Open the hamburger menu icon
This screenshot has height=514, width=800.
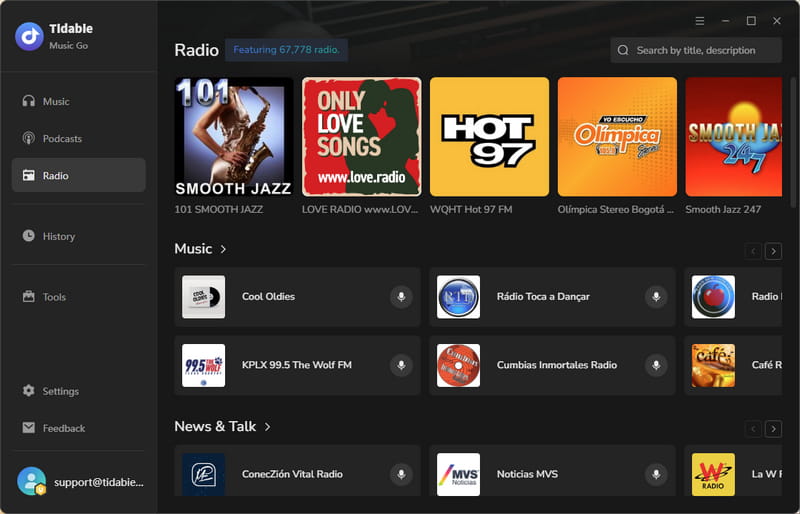(x=700, y=21)
